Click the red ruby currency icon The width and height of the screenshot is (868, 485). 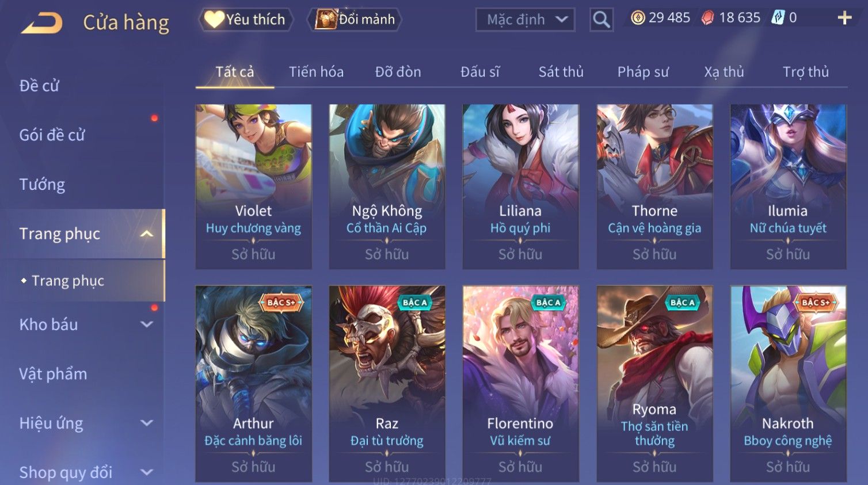pyautogui.click(x=707, y=18)
